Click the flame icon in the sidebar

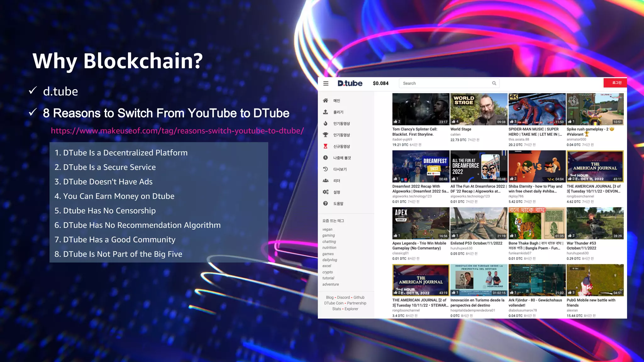(325, 123)
